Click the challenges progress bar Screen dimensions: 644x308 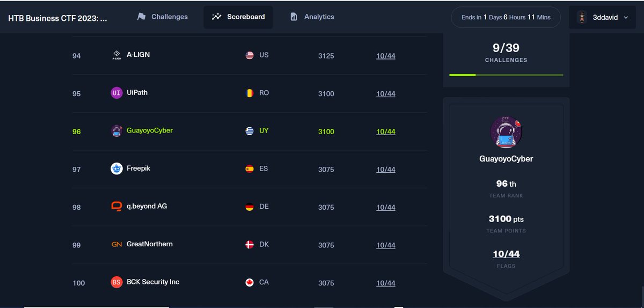(506, 75)
